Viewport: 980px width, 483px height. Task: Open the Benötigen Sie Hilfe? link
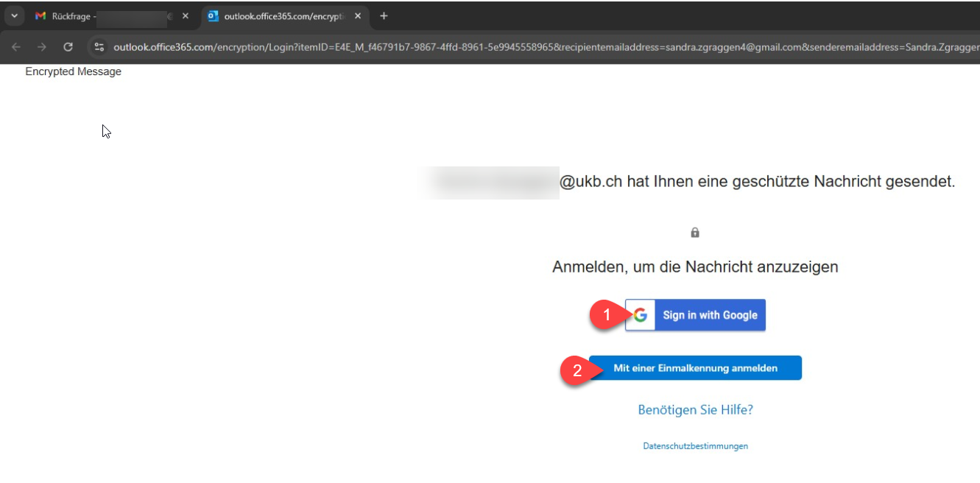click(x=695, y=410)
